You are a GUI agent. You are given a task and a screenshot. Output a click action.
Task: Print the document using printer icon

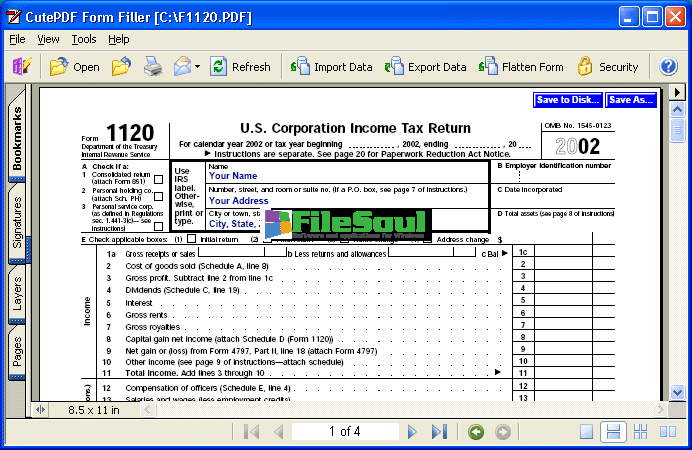click(x=153, y=67)
